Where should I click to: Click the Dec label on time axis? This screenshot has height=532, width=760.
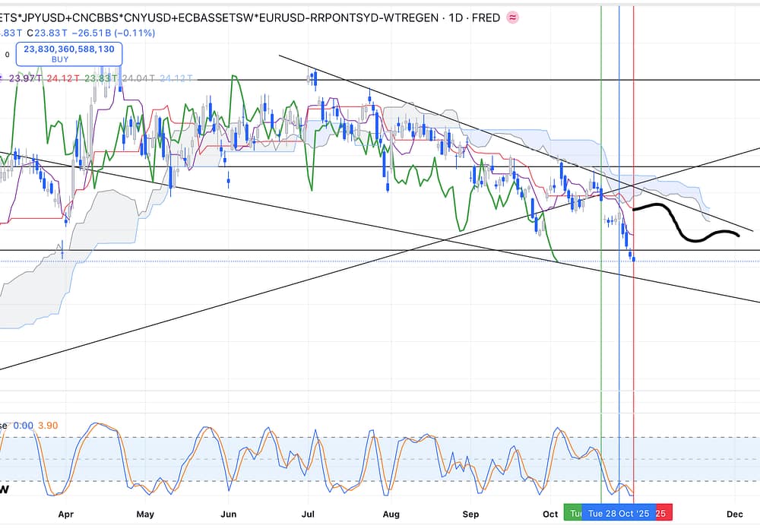(734, 514)
